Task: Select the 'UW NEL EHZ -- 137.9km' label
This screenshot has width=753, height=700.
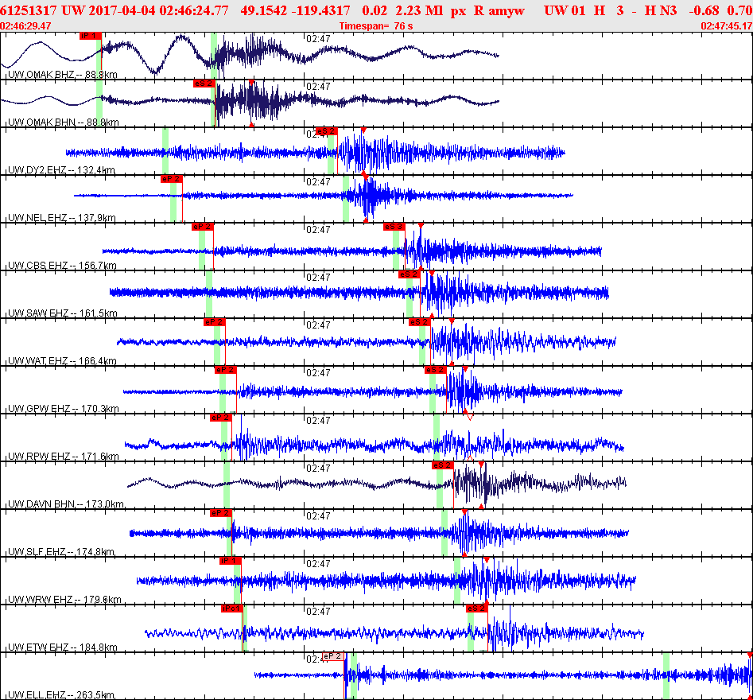Action: pos(62,218)
